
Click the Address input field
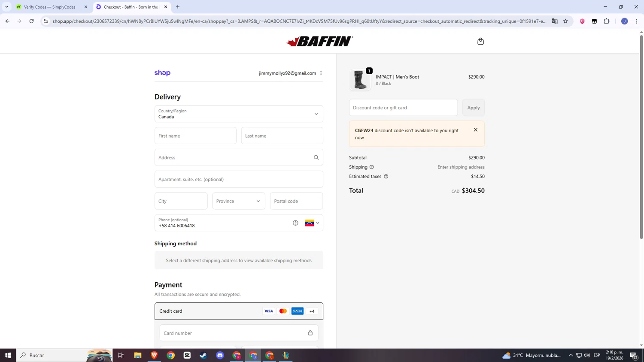coord(239,157)
